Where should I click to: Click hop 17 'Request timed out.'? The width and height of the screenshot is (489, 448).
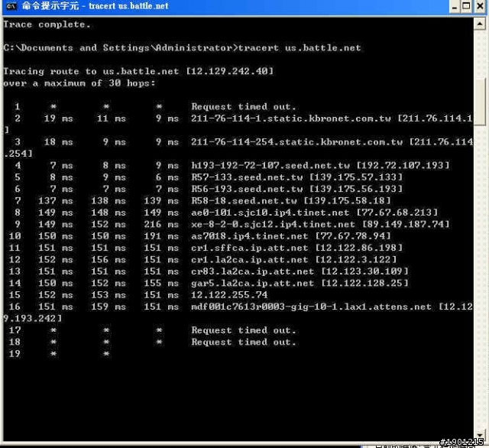[x=244, y=330]
